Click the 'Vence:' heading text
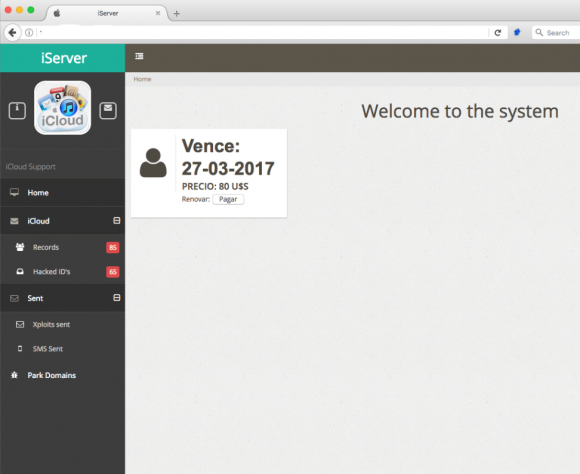580x474 pixels. 211,146
